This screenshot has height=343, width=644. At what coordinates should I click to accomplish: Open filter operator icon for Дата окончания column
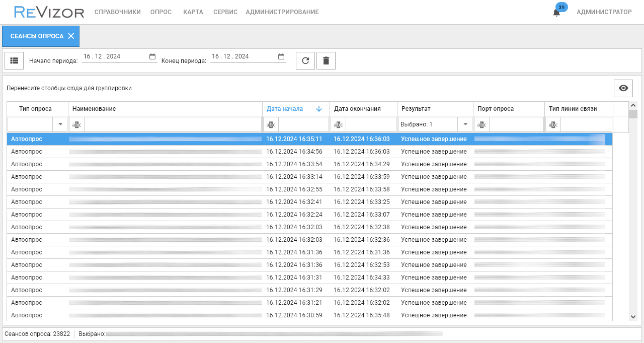tap(339, 124)
